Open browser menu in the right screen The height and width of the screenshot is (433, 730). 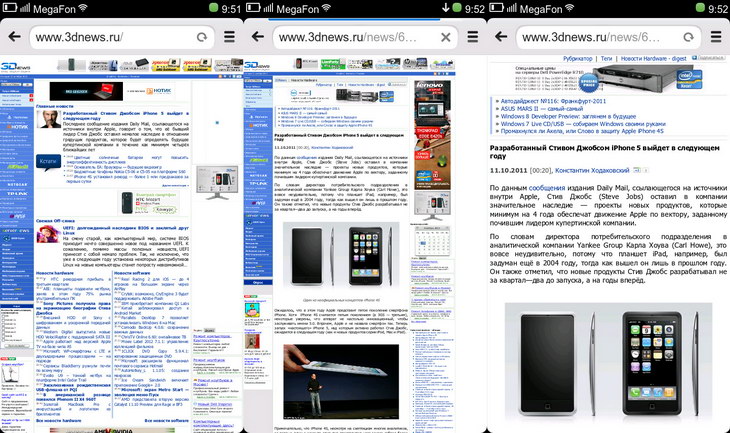tap(716, 37)
